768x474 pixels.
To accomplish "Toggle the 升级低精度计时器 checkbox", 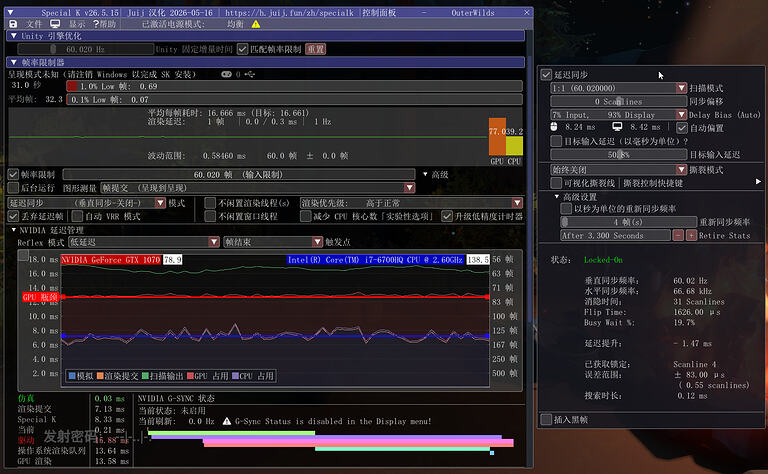I will coord(447,216).
